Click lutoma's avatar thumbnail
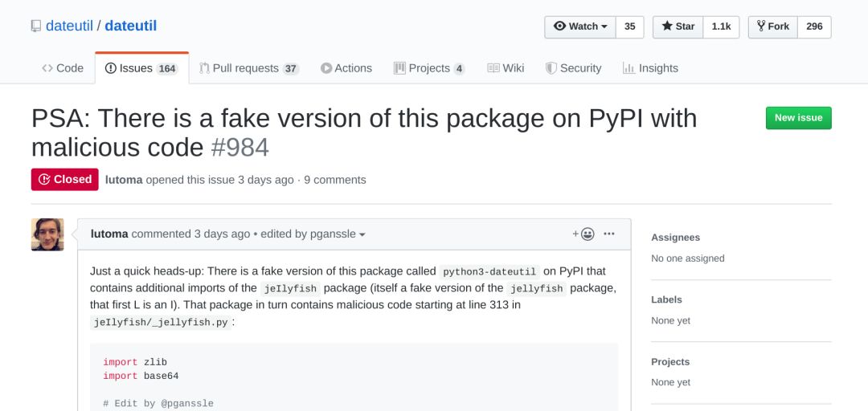The width and height of the screenshot is (868, 411). 47,234
